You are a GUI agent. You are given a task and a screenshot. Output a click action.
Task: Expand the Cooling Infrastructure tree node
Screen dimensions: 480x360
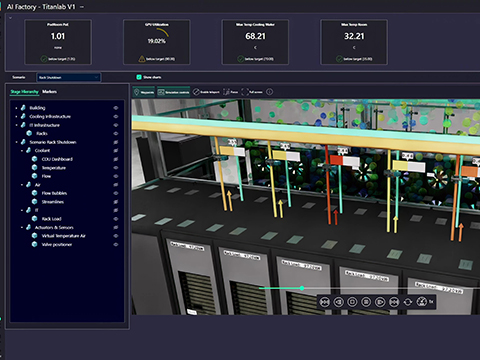click(16, 116)
